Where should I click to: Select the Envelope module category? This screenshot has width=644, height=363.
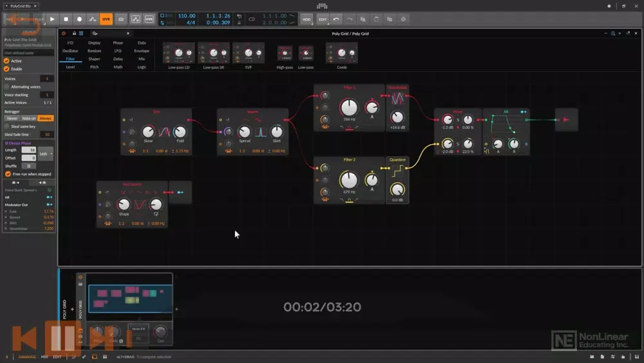click(142, 51)
